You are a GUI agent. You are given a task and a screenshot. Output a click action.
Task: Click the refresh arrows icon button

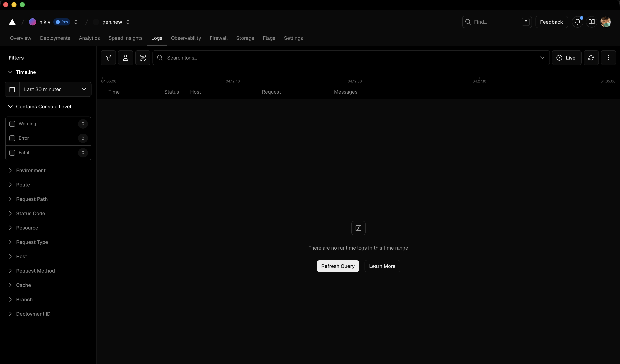(x=591, y=58)
